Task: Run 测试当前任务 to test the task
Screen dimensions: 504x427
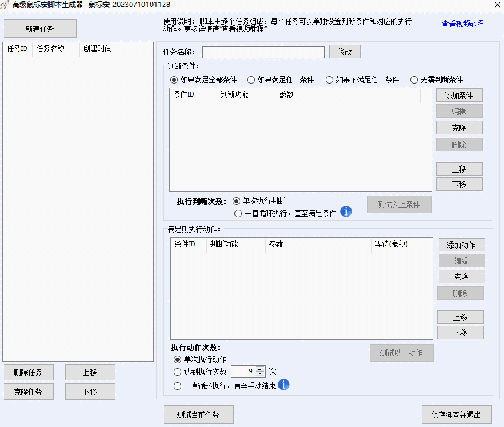Action: pyautogui.click(x=198, y=415)
